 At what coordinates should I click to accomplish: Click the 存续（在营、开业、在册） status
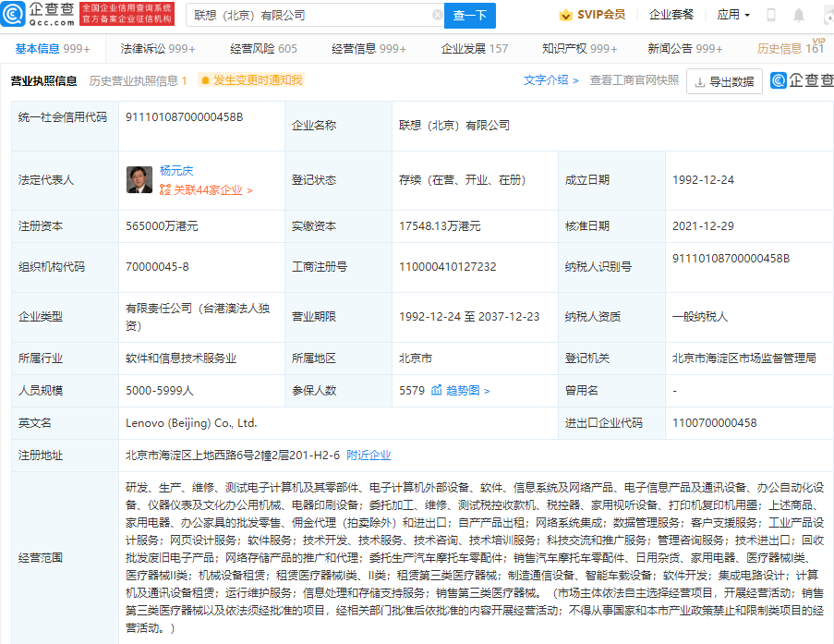(x=462, y=180)
